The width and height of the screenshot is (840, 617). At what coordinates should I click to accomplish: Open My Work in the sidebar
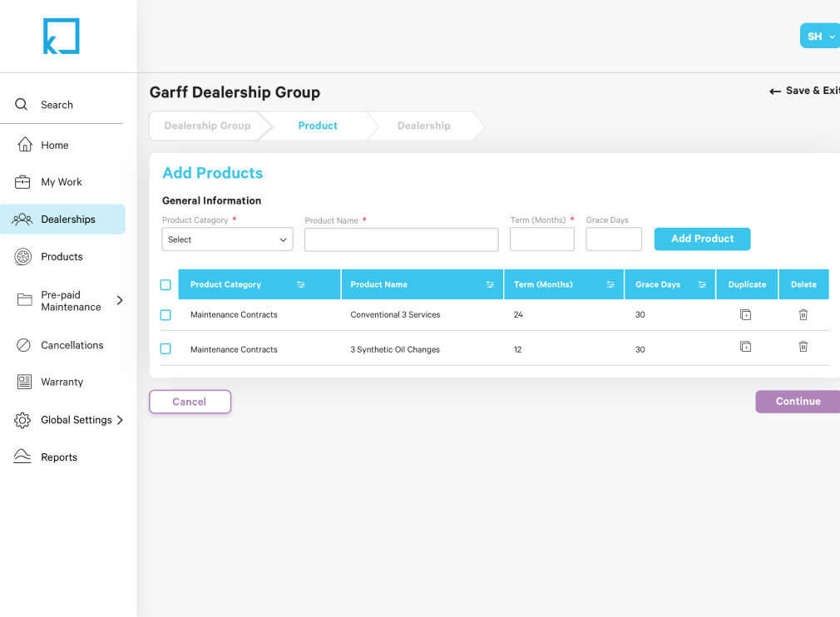coord(62,182)
